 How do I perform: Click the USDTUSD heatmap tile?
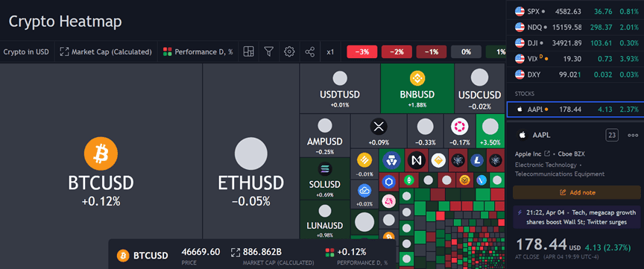tap(340, 88)
